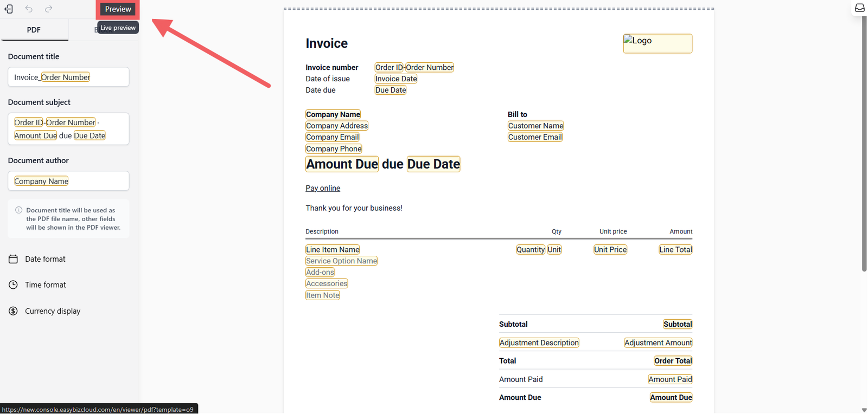Image resolution: width=868 pixels, height=414 pixels.
Task: Click the Company Name placeholder in invoice
Action: point(333,114)
